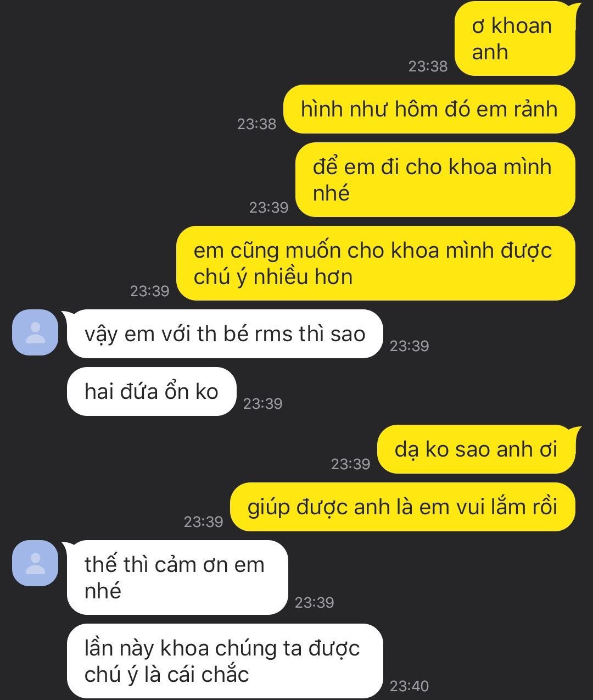Click timestamp next to 'thế thì cảm ơn em nhé'
Screen dimensions: 593x700
coord(314,603)
